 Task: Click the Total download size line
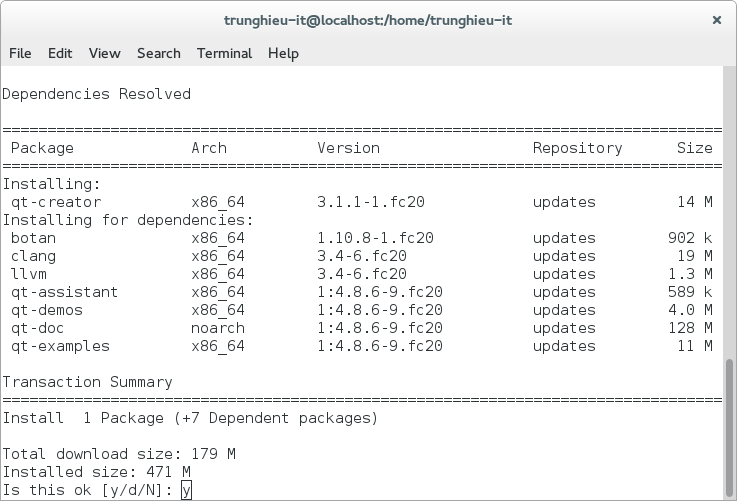click(119, 454)
